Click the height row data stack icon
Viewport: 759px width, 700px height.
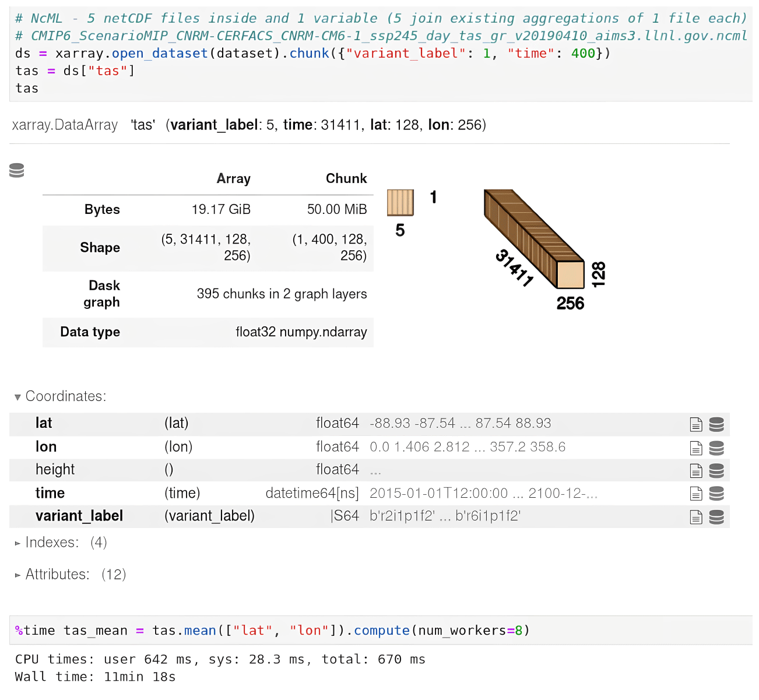pos(716,470)
